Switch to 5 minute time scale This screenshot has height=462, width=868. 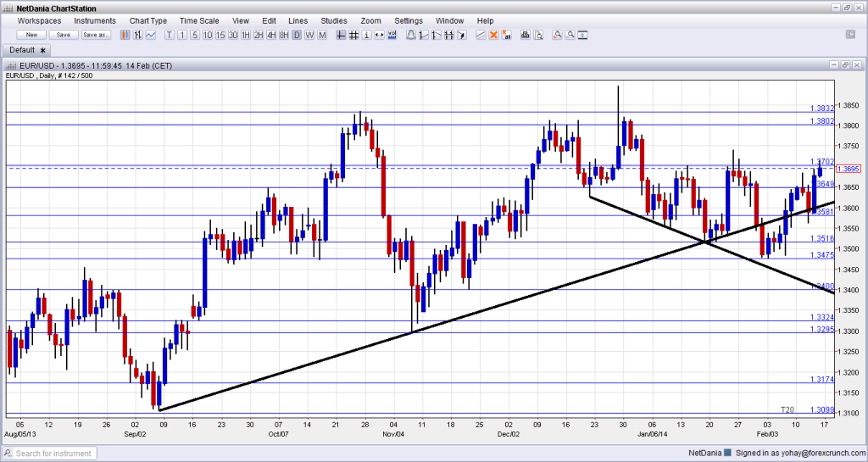[x=195, y=35]
